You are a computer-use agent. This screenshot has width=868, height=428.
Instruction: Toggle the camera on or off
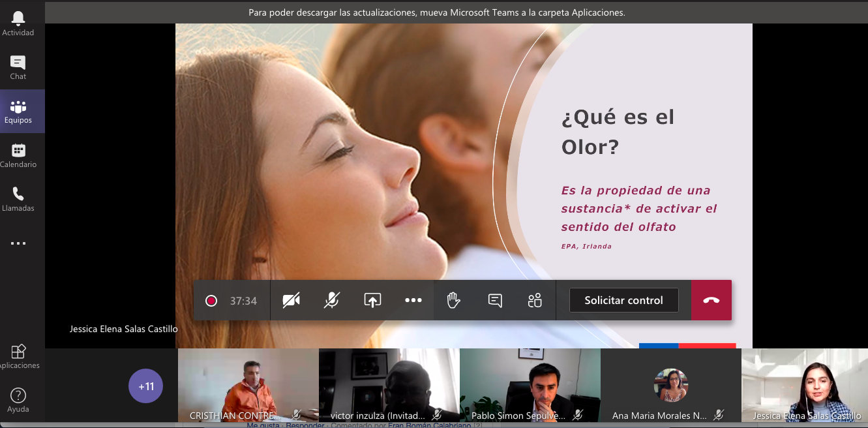(291, 300)
